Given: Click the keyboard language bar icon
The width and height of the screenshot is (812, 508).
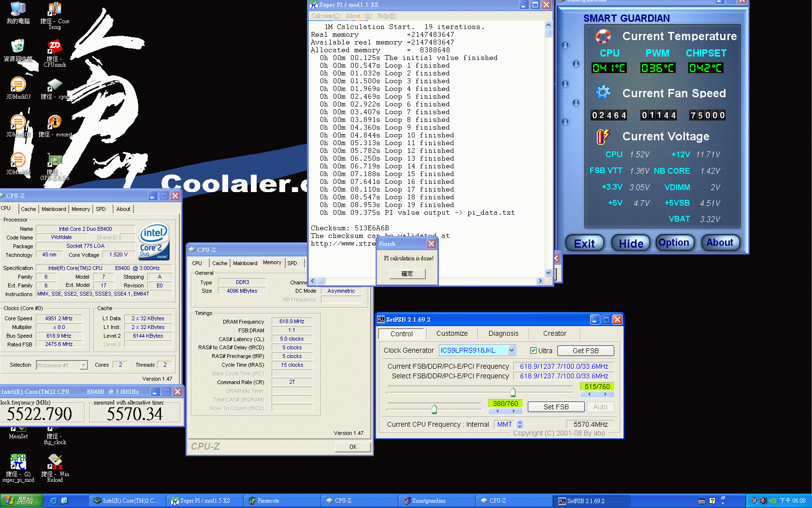Looking at the screenshot, I should [x=702, y=501].
